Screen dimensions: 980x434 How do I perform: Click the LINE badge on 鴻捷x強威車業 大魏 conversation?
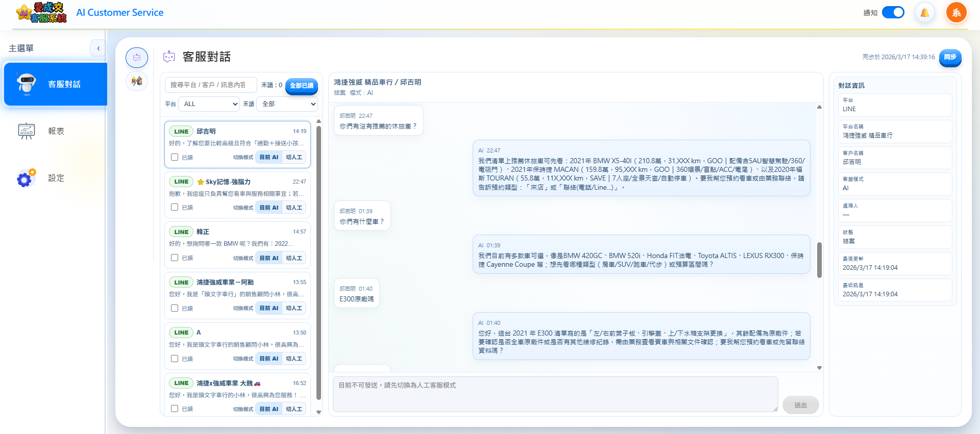point(181,383)
